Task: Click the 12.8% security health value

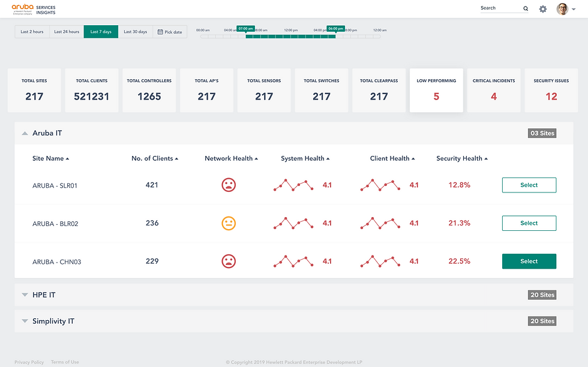Action: click(x=460, y=185)
